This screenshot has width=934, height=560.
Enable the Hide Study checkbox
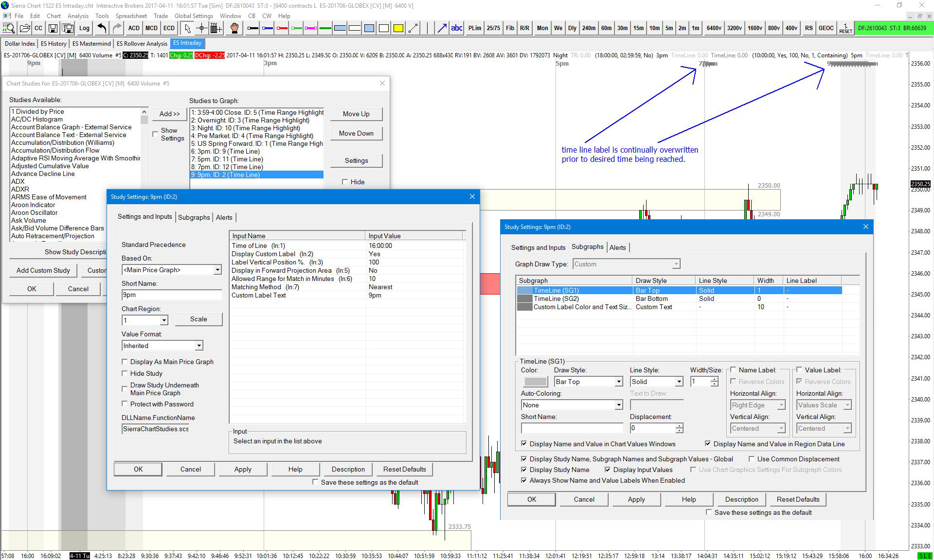tap(125, 373)
